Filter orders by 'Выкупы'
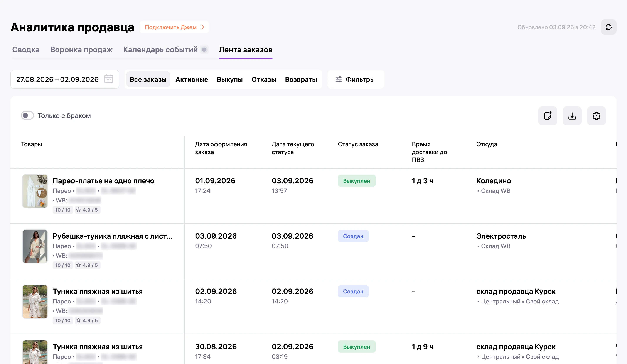 point(230,79)
